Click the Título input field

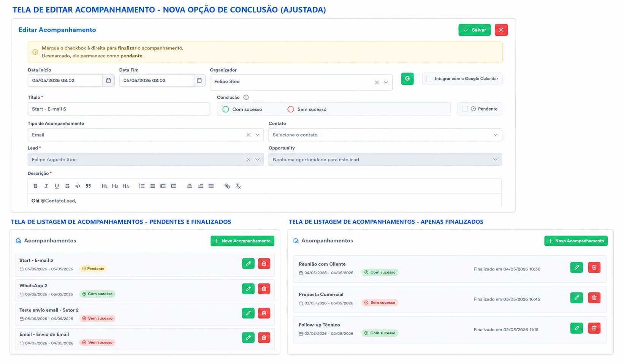click(119, 109)
